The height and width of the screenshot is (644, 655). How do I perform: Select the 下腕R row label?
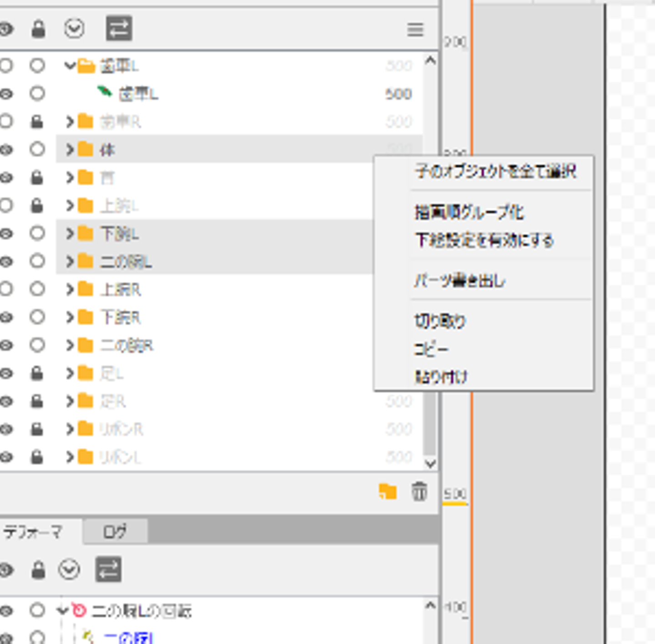coord(121,317)
